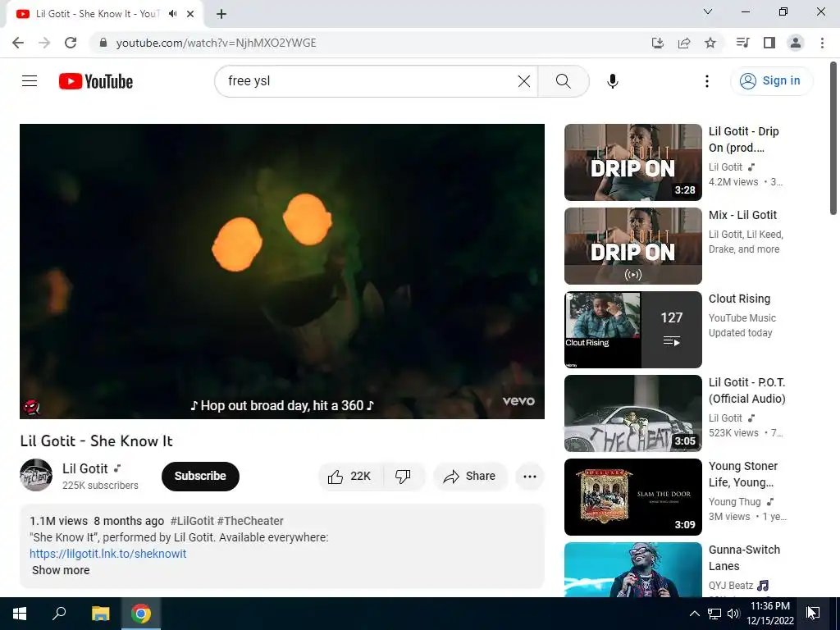Click the address bar URL
The image size is (840, 630).
(217, 43)
